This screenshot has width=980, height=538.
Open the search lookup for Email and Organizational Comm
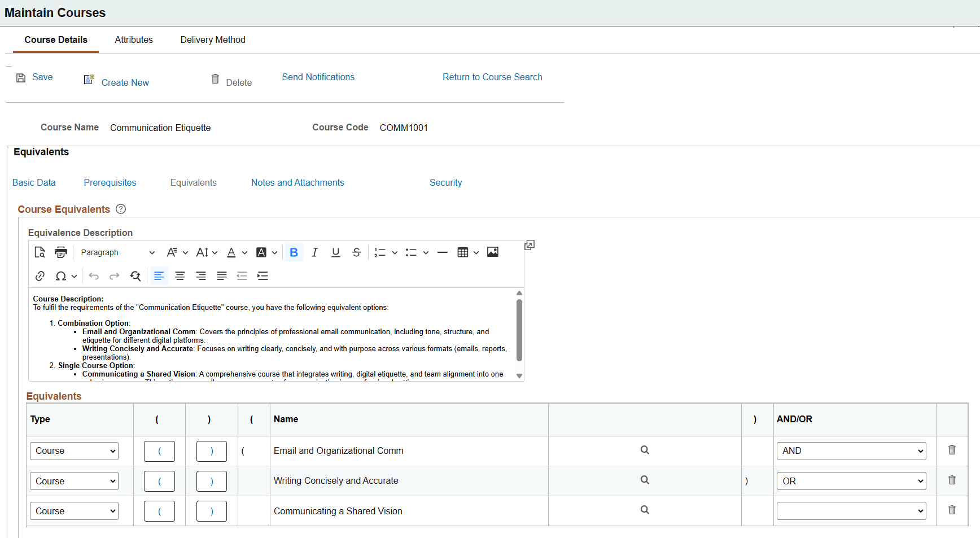[645, 450]
